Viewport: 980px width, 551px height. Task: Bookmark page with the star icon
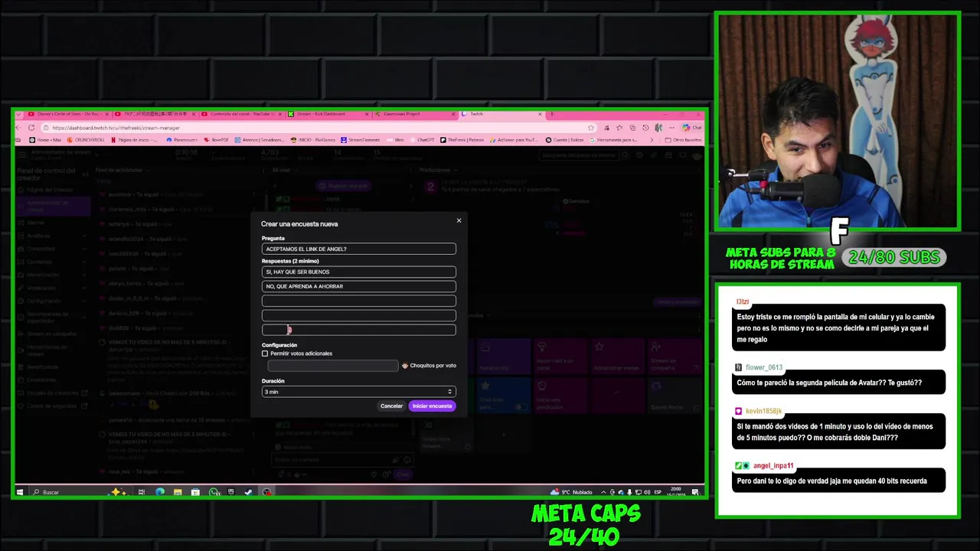[591, 128]
